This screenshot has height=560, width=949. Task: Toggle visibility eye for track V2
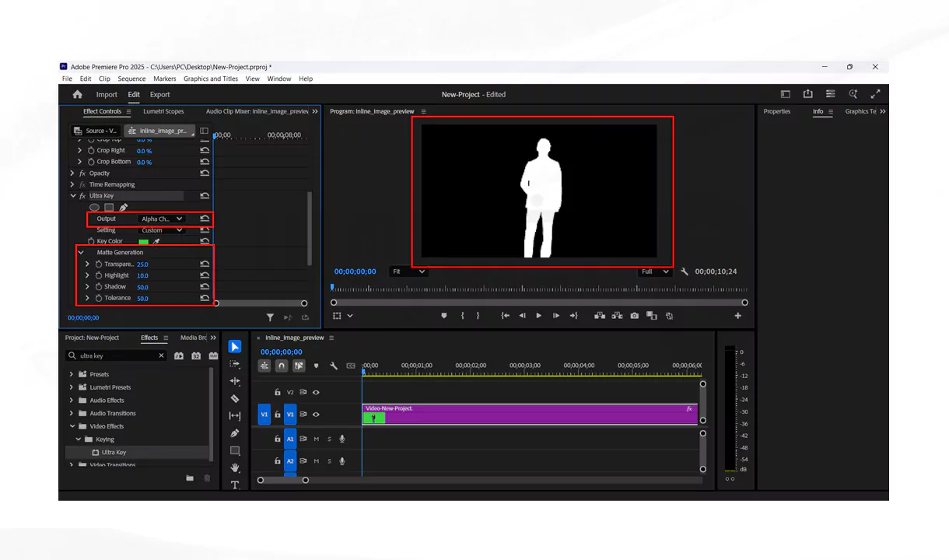click(316, 392)
